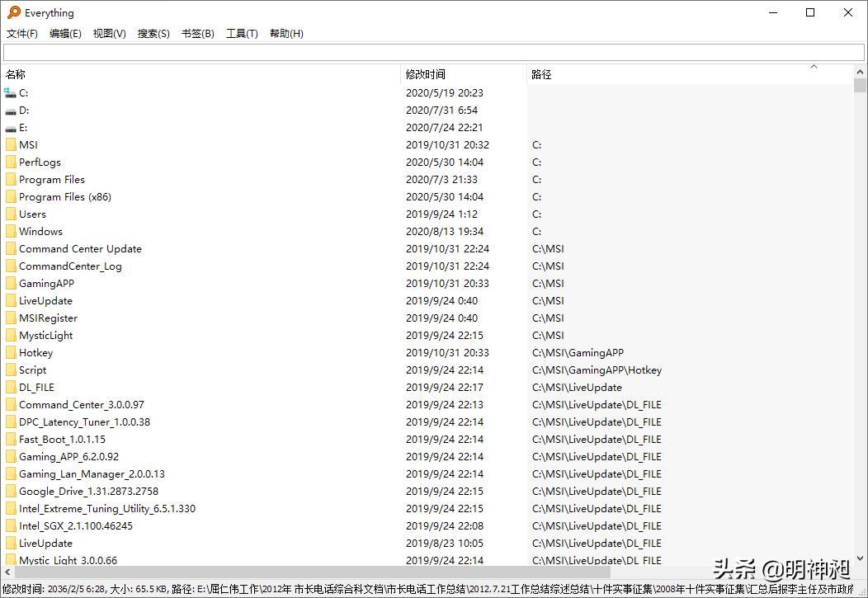Sort by 修改时间 column header

pos(425,74)
